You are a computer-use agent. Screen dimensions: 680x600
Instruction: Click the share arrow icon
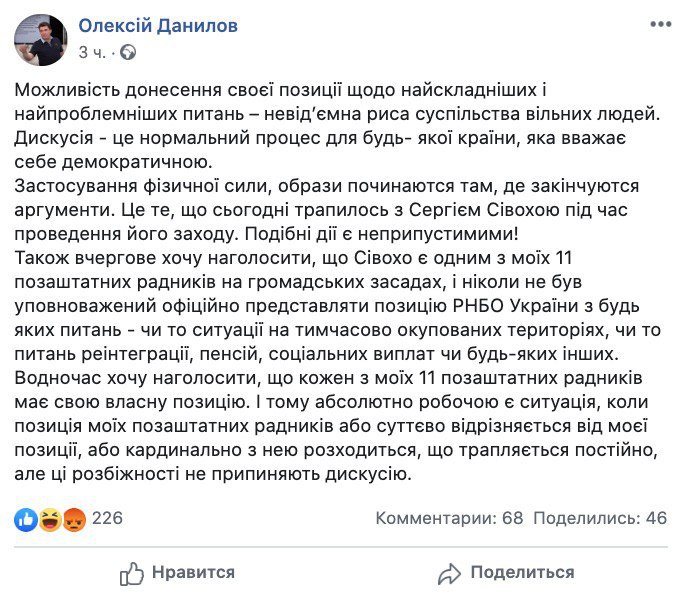pos(449,573)
